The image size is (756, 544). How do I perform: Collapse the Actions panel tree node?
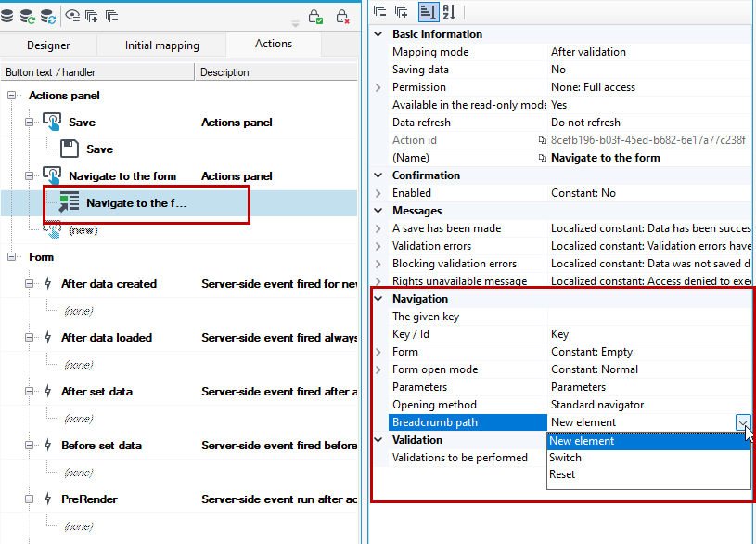[11, 96]
